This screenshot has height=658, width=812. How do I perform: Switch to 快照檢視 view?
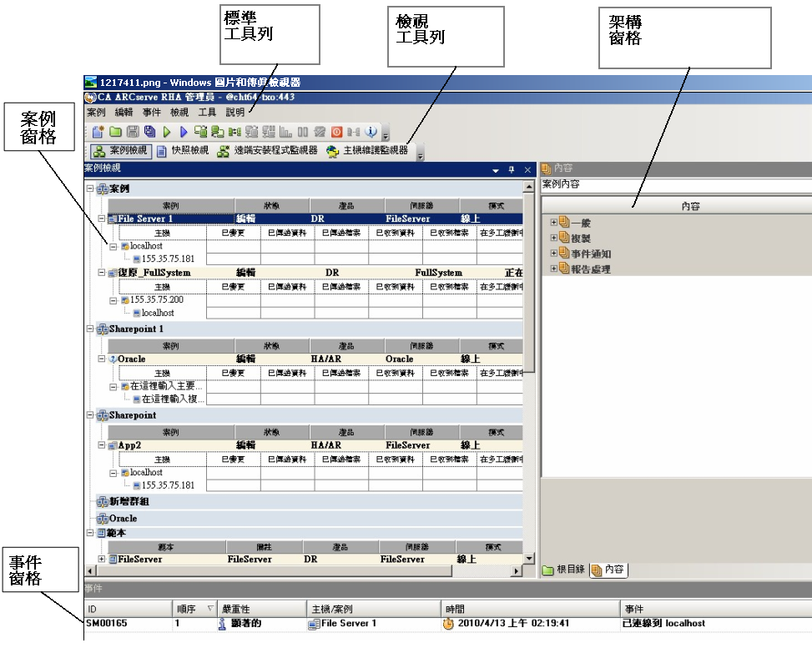coord(183,151)
